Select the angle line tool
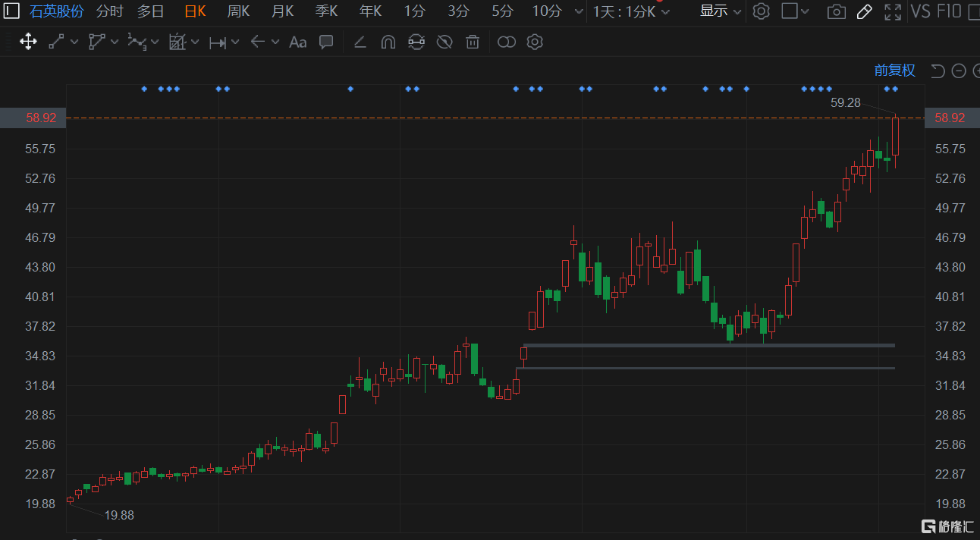 pyautogui.click(x=360, y=42)
